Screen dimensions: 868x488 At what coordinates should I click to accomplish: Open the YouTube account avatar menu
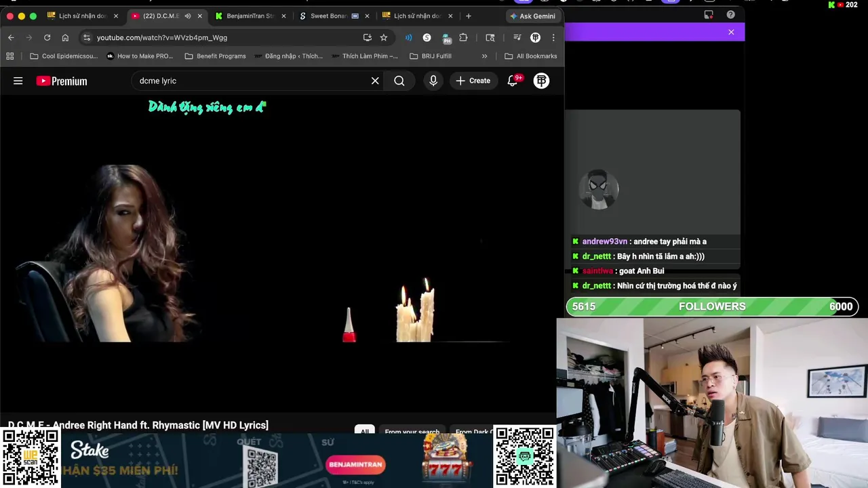(541, 81)
